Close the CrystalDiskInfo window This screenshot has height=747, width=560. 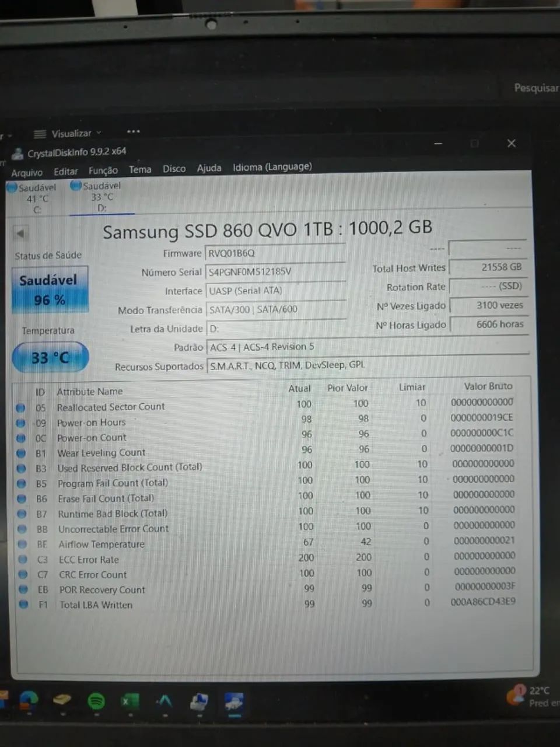coord(512,144)
